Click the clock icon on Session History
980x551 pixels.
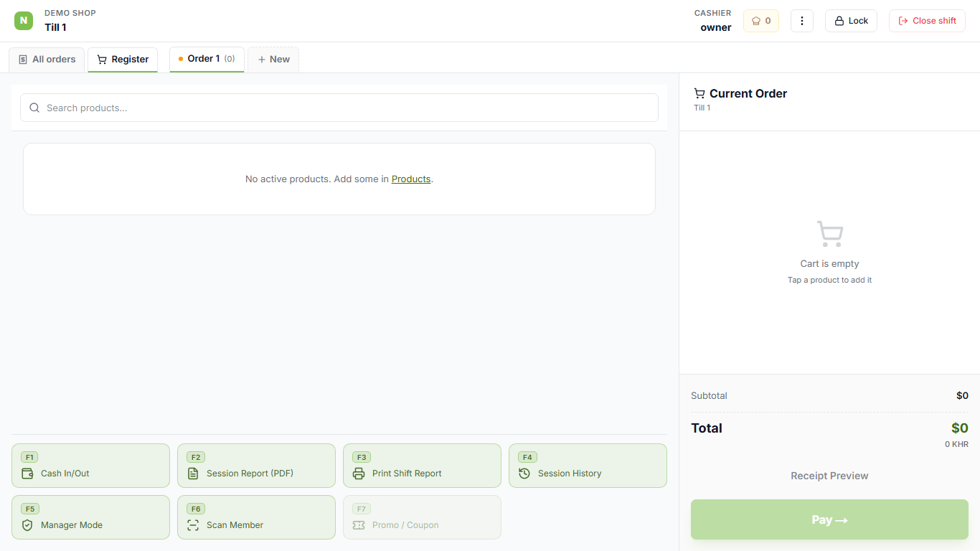point(524,474)
